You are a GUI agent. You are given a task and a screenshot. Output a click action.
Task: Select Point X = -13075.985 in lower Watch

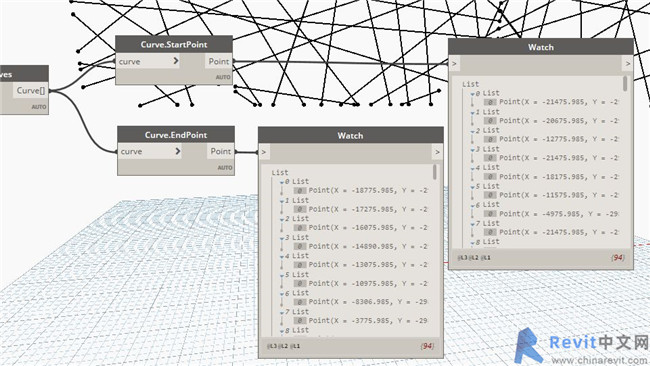point(368,264)
